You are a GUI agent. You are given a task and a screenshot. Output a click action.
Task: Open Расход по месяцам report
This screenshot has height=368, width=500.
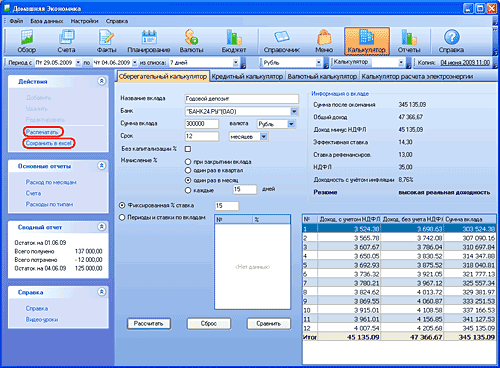point(51,182)
